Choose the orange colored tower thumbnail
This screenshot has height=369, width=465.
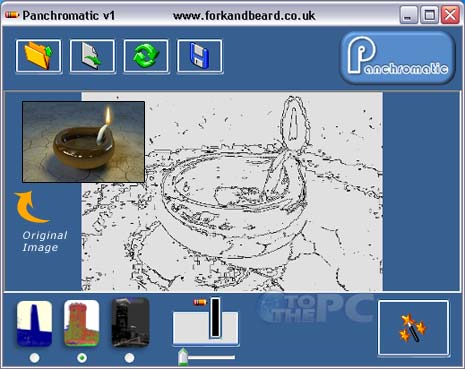(82, 323)
